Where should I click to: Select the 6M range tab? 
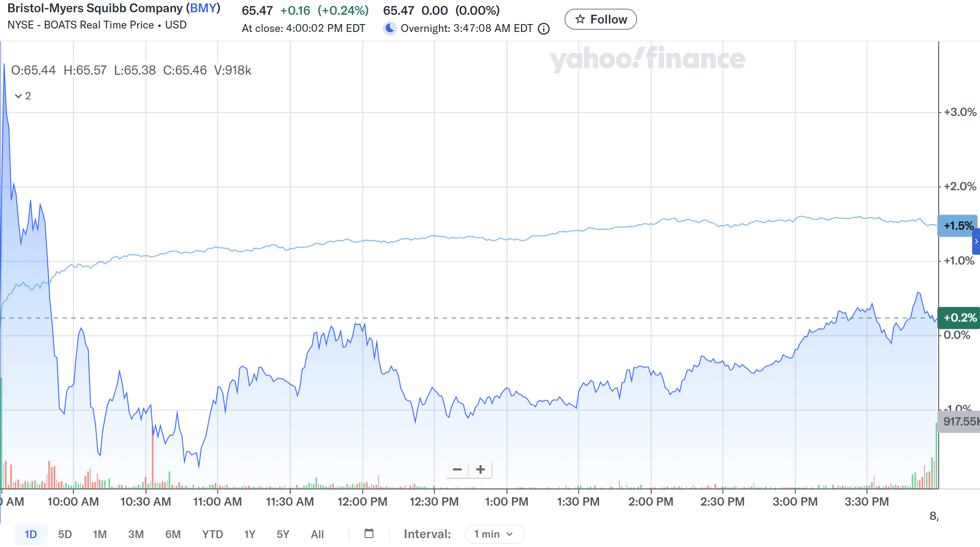coord(173,534)
